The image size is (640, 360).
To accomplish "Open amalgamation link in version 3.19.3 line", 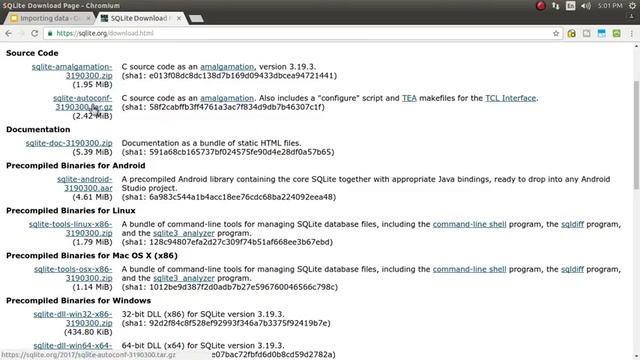I will pyautogui.click(x=227, y=67).
